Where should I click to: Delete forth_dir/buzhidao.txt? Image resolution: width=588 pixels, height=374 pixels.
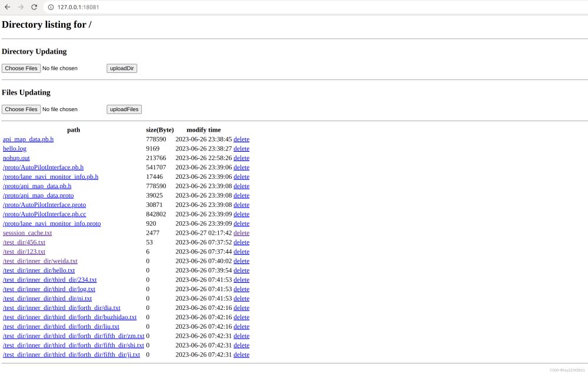(242, 318)
